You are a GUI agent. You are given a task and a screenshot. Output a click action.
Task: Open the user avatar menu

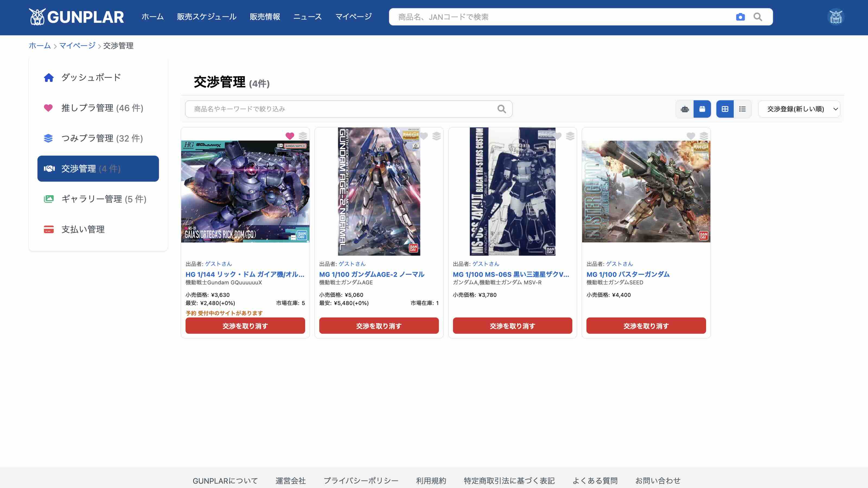point(836,17)
